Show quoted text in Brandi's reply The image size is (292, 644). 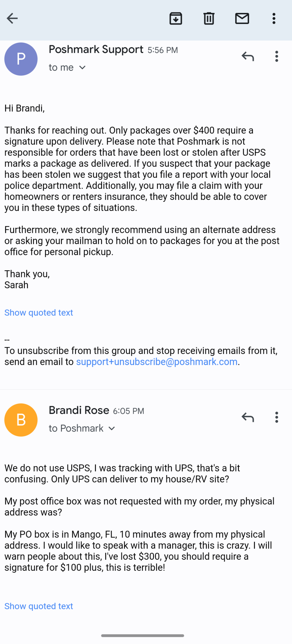[39, 606]
